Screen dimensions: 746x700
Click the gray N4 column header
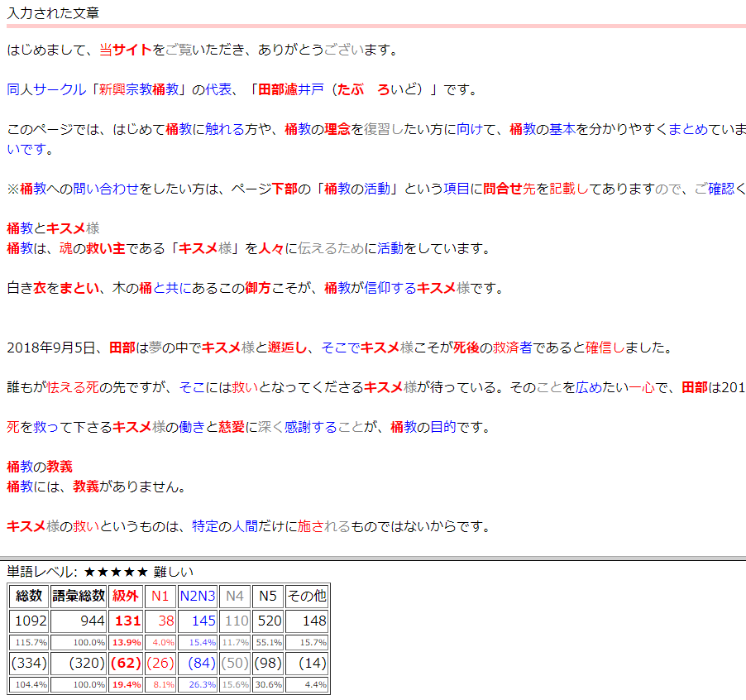point(235,596)
